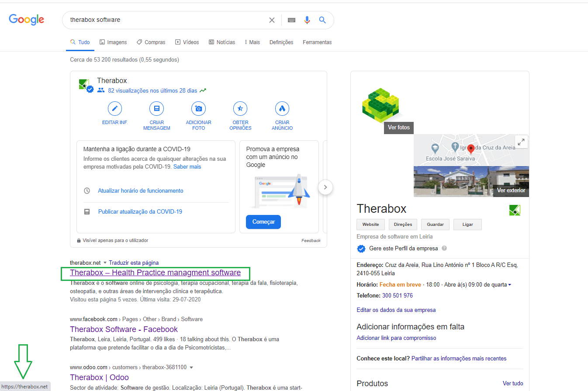This screenshot has height=391, width=588.
Task: Click the Criar Mensagem icon
Action: point(156,108)
